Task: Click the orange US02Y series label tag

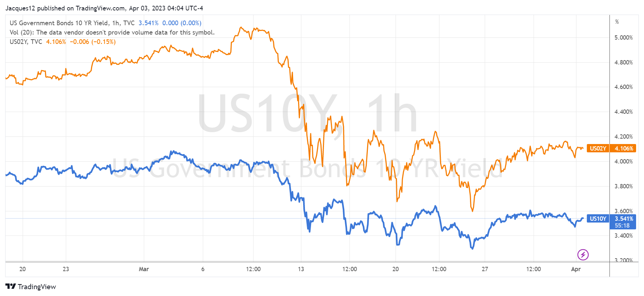Action: pyautogui.click(x=598, y=148)
